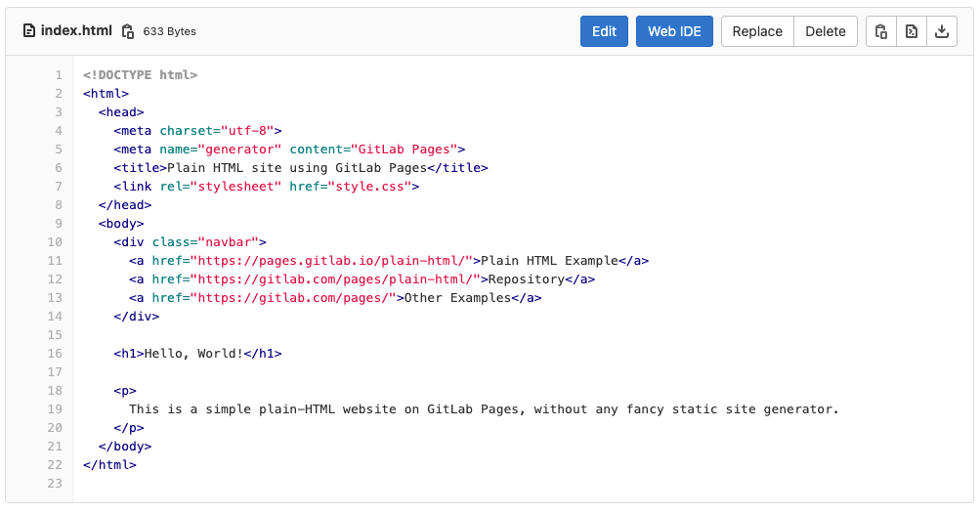Click the index.html file name
Image resolution: width=980 pixels, height=513 pixels.
76,30
